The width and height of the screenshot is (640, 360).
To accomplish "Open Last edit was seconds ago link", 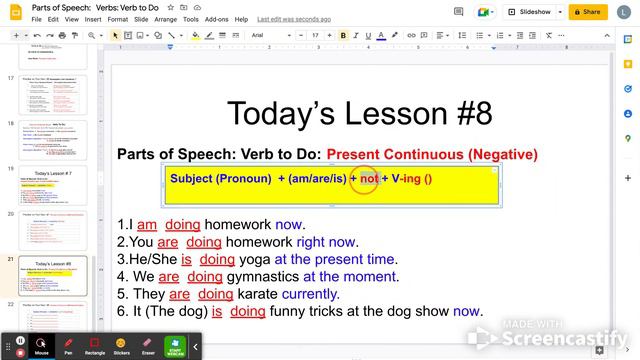I will pyautogui.click(x=294, y=19).
